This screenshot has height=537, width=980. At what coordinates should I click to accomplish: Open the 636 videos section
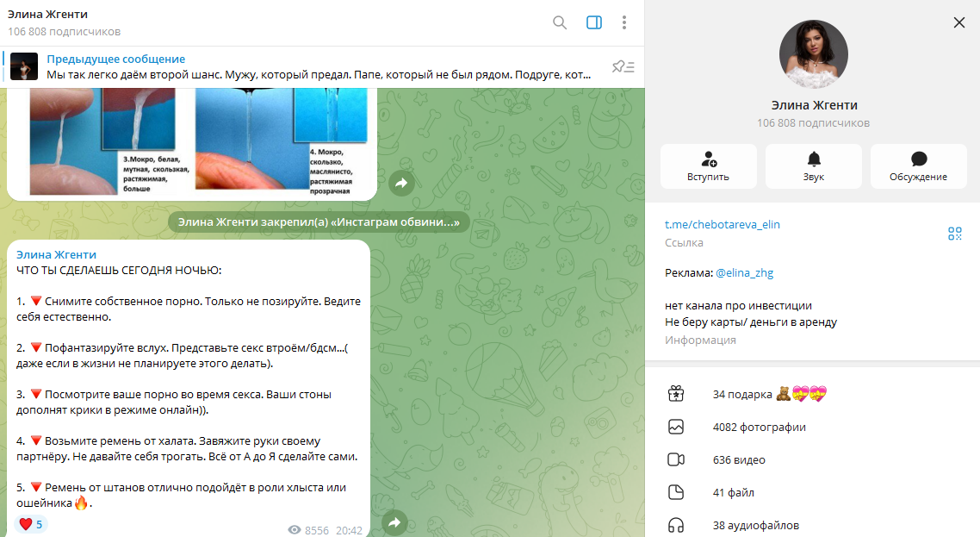738,459
